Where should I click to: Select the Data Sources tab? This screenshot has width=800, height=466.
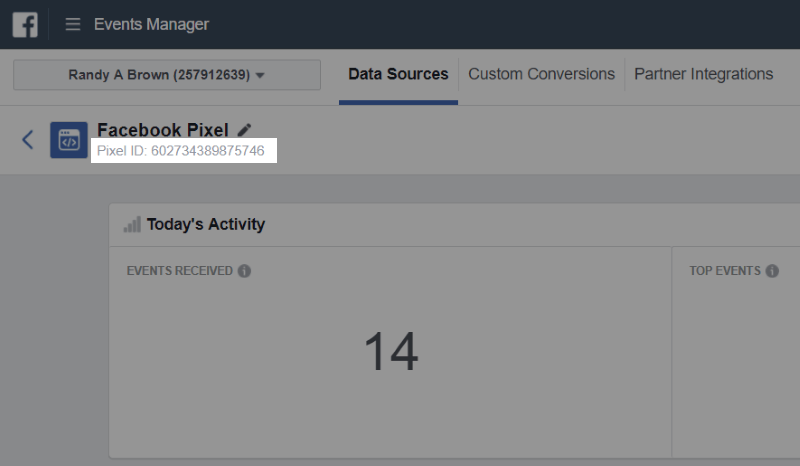(x=398, y=75)
